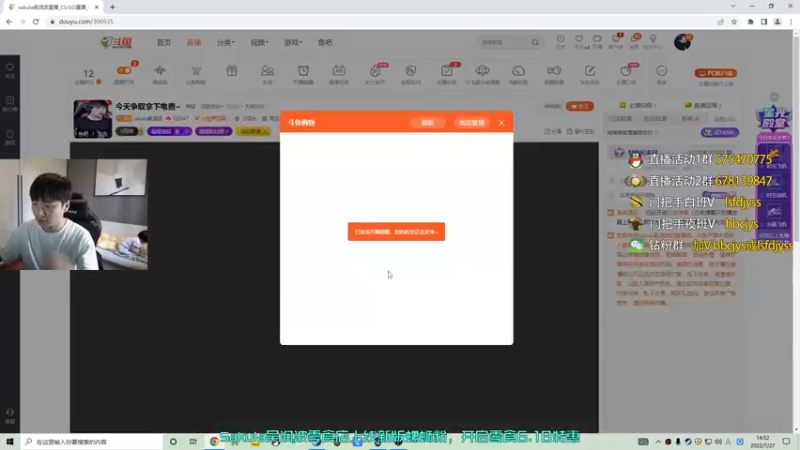Open the checklist task icon with badge
Screen dimensions: 800x450
pyautogui.click(x=447, y=73)
